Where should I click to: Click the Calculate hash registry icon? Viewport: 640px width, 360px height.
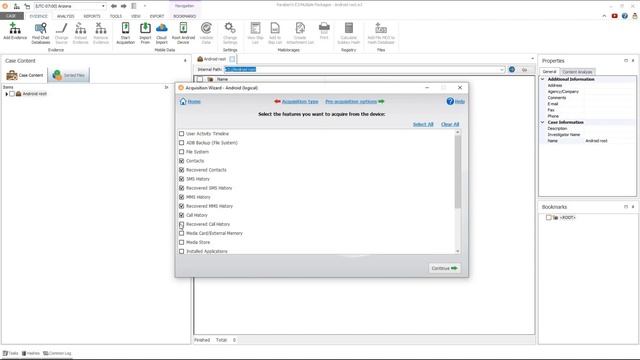349,29
